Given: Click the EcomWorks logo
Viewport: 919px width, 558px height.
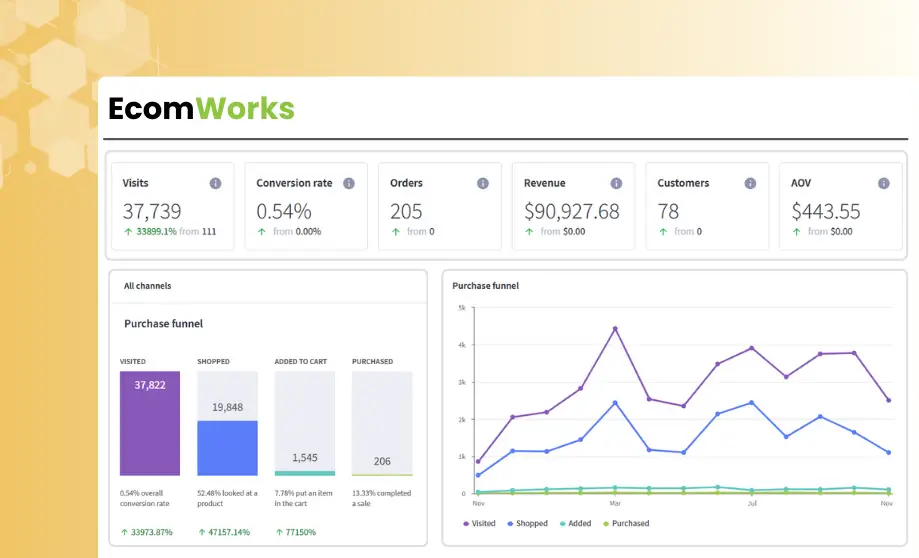Looking at the screenshot, I should pos(201,108).
